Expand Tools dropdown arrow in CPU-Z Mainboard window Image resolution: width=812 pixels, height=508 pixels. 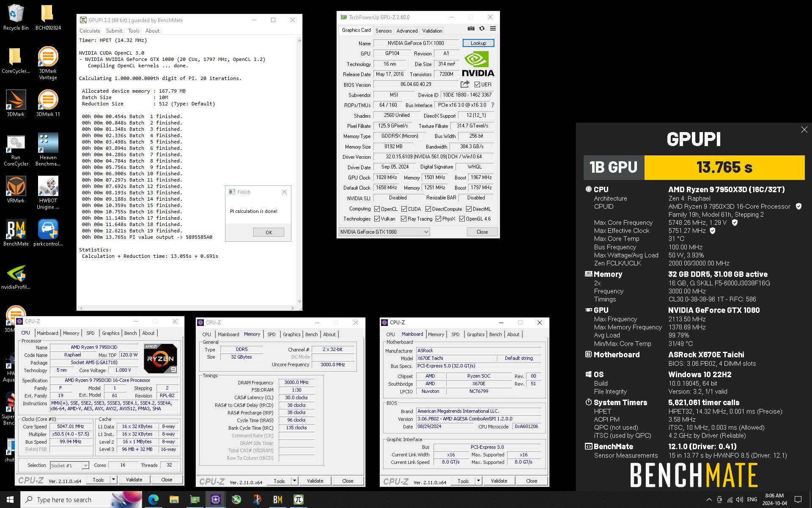tap(478, 481)
